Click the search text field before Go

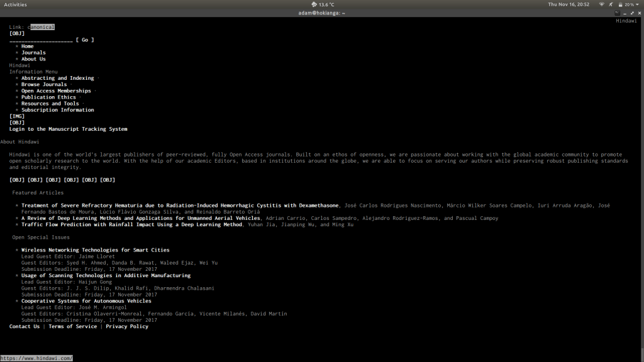(x=41, y=40)
